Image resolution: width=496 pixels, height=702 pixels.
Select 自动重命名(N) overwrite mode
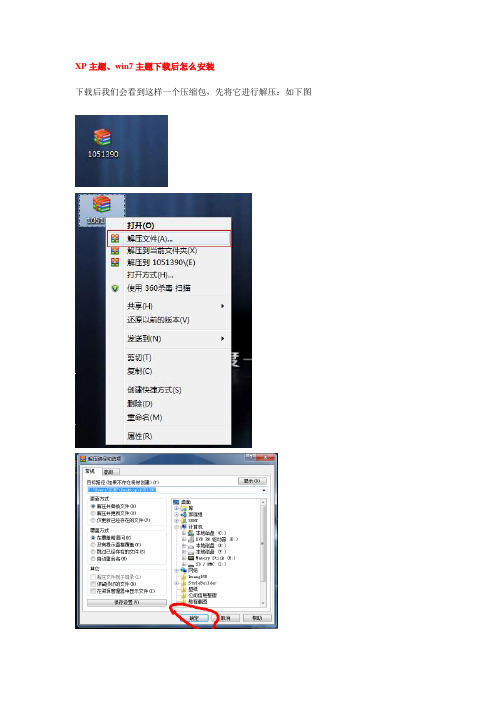(93, 559)
